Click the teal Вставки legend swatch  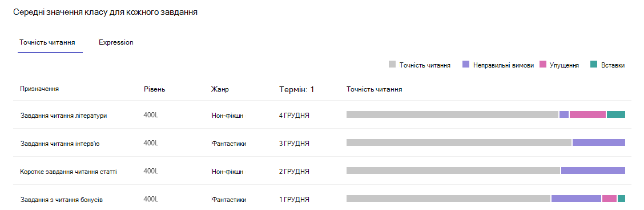point(594,65)
